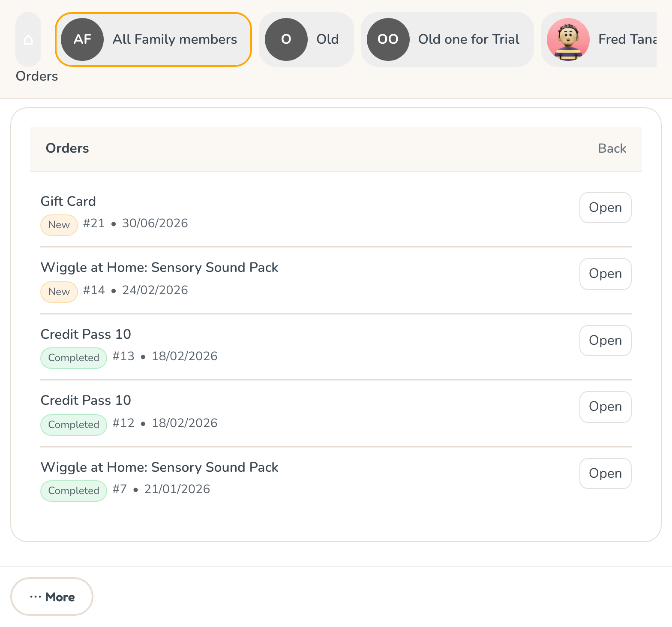Open the Gift Card order #21
This screenshot has height=627, width=672.
(x=606, y=208)
